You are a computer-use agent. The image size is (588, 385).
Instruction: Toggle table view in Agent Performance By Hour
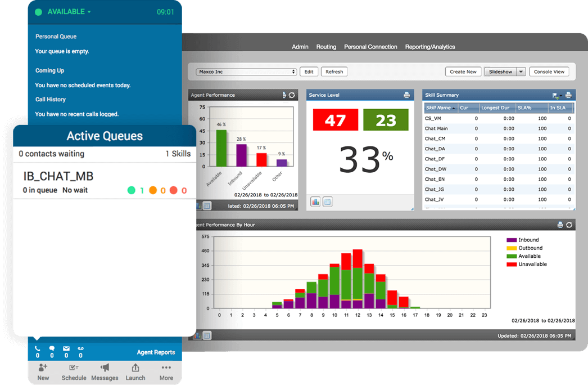207,335
